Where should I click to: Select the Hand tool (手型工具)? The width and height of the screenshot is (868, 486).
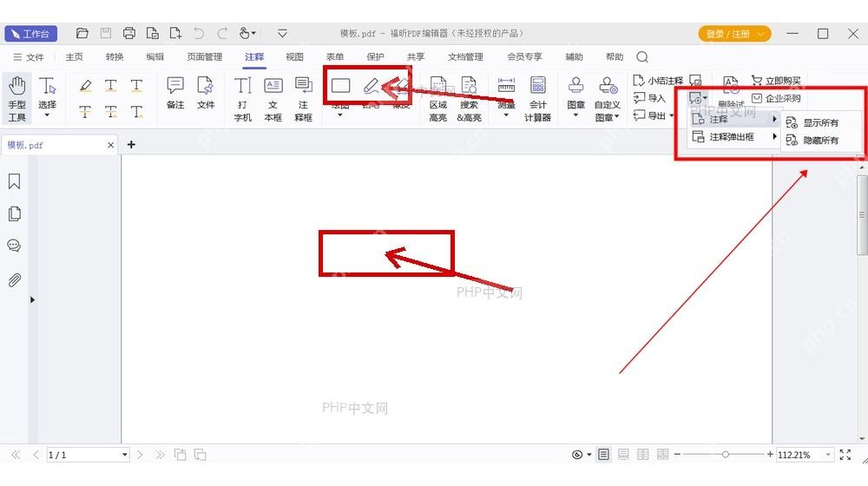tap(16, 99)
